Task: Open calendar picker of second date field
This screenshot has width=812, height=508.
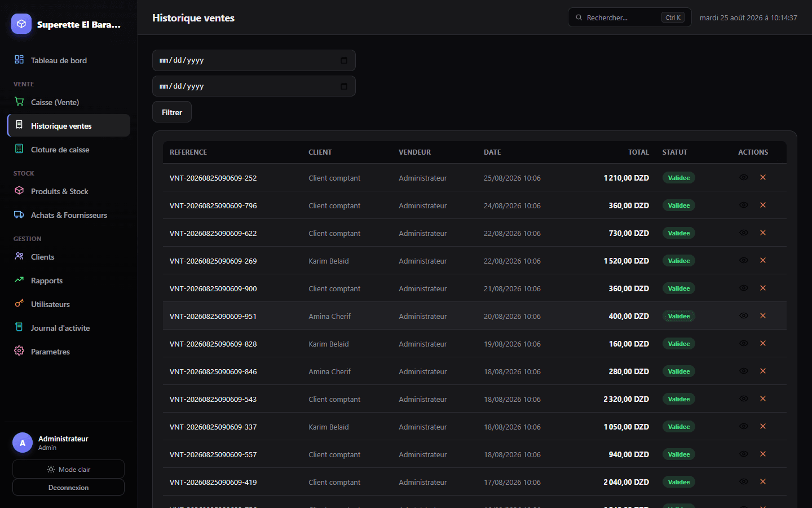Action: (344, 86)
